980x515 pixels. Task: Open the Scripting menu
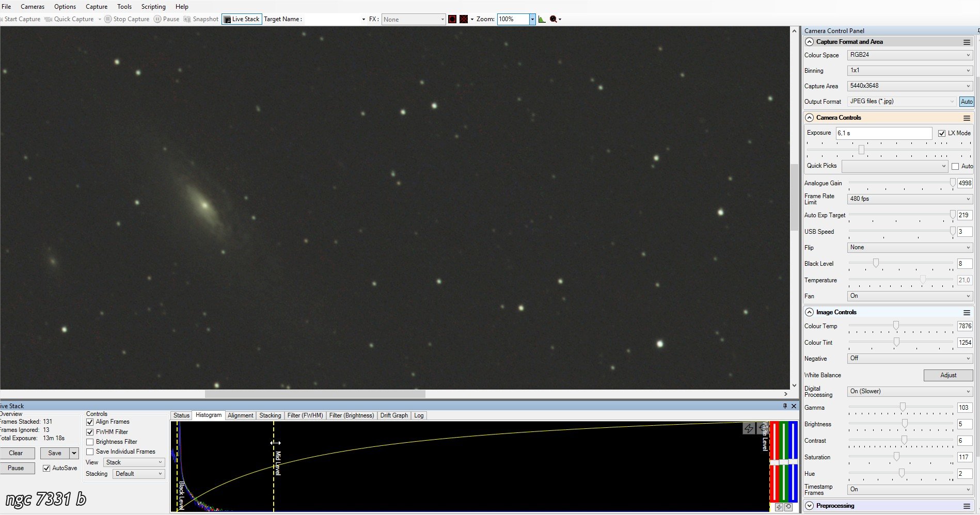[153, 7]
